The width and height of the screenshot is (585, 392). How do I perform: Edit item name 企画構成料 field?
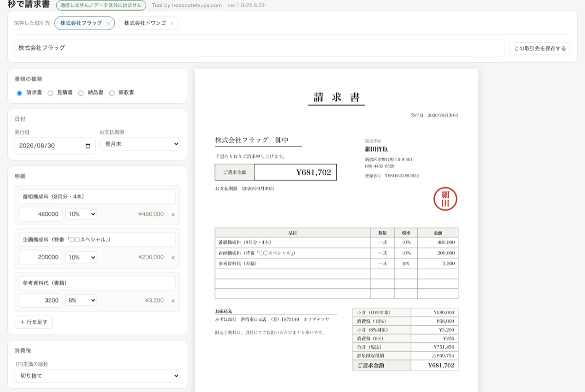[97, 240]
